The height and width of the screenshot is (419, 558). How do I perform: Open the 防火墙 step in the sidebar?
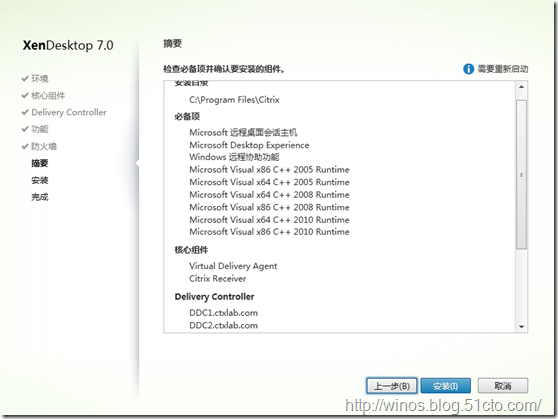pyautogui.click(x=44, y=146)
